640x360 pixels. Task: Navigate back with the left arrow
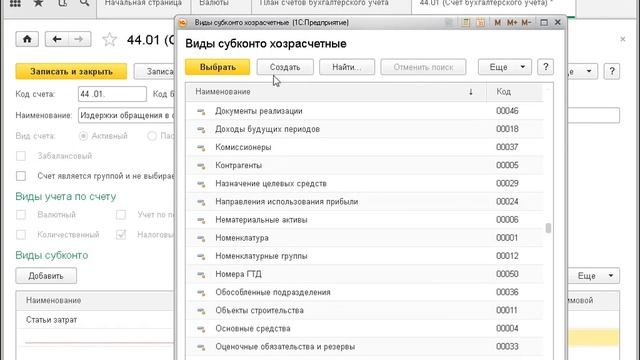pos(57,39)
